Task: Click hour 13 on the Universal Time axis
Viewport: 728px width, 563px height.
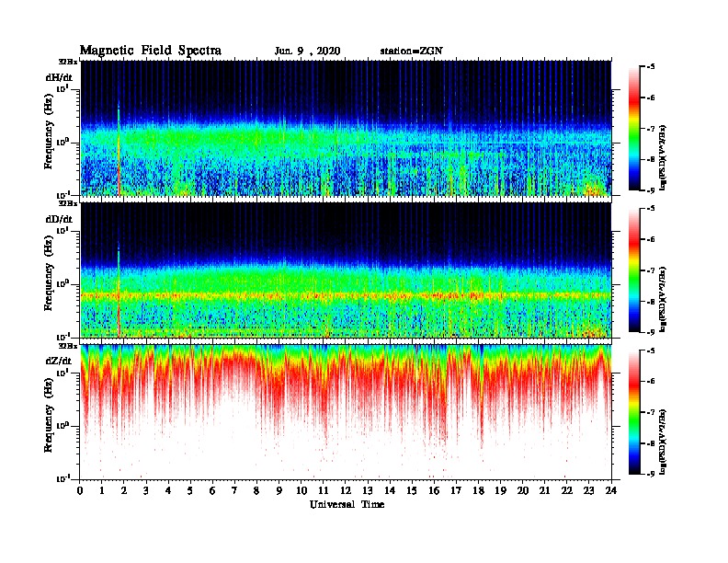Action: (368, 490)
